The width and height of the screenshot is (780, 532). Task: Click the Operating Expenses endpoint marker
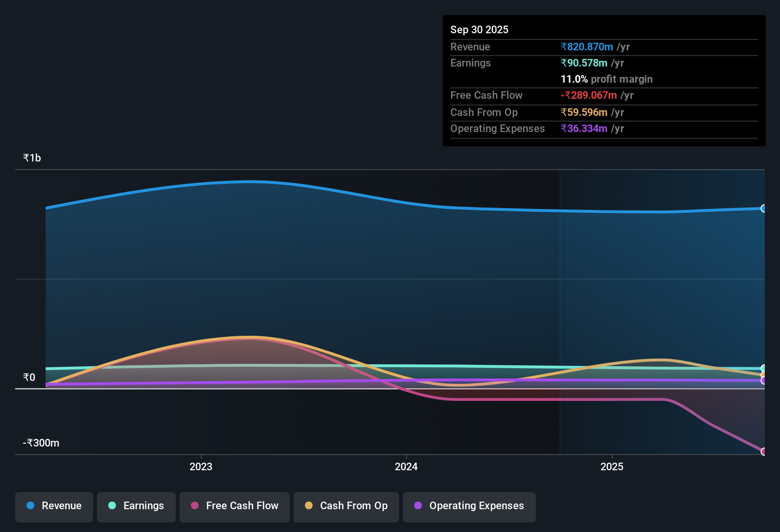[763, 380]
